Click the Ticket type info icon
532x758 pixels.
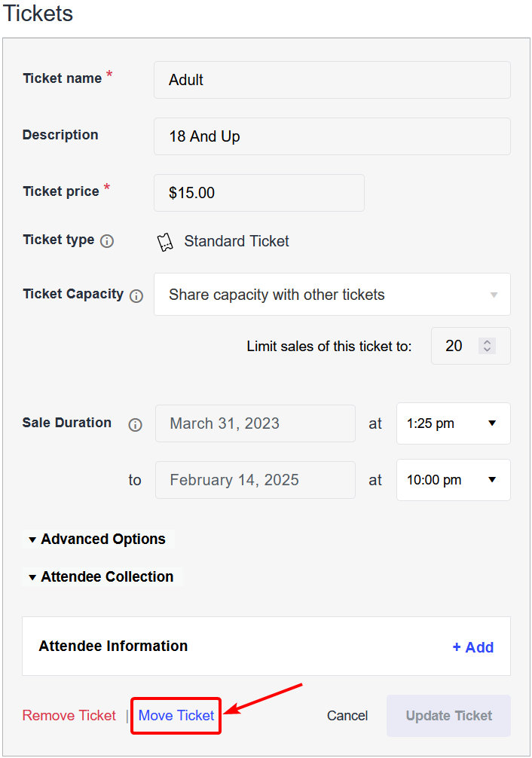click(x=107, y=241)
